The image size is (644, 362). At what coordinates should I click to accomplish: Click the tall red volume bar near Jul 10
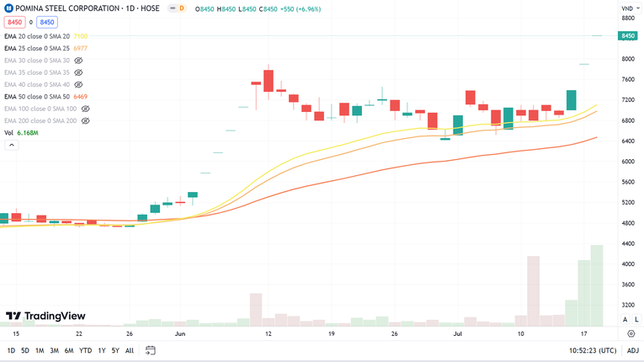pos(533,291)
